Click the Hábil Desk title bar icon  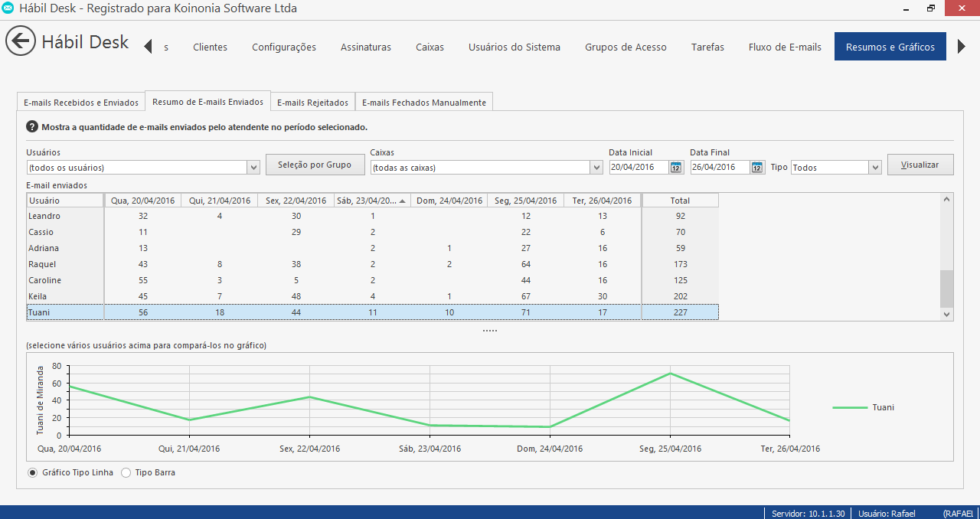click(8, 8)
